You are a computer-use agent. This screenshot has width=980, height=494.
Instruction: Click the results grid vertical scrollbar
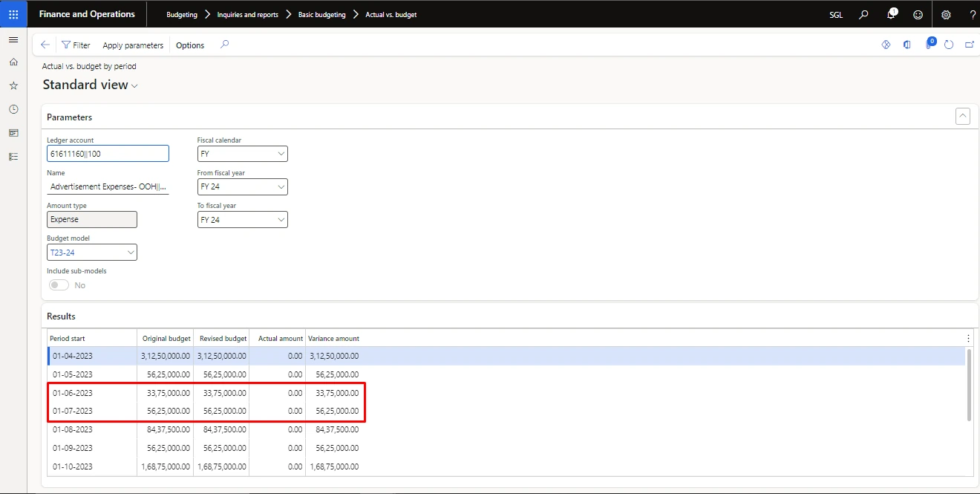click(x=969, y=384)
